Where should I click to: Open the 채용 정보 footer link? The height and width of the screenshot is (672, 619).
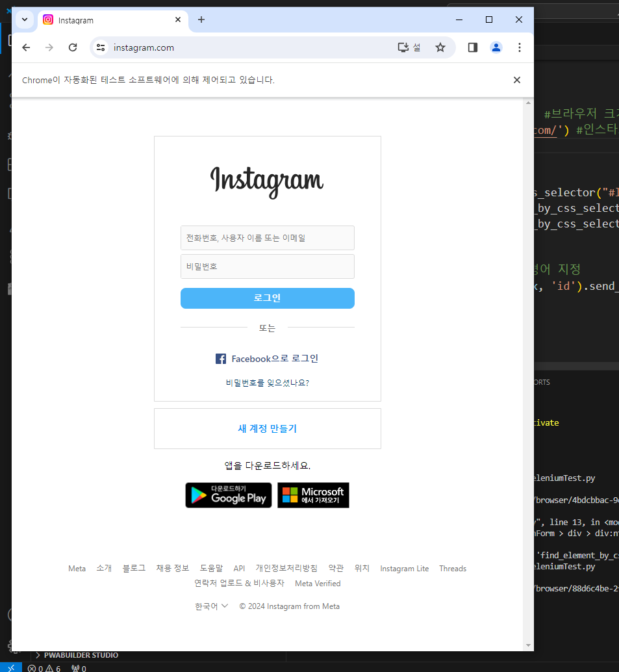pyautogui.click(x=173, y=568)
